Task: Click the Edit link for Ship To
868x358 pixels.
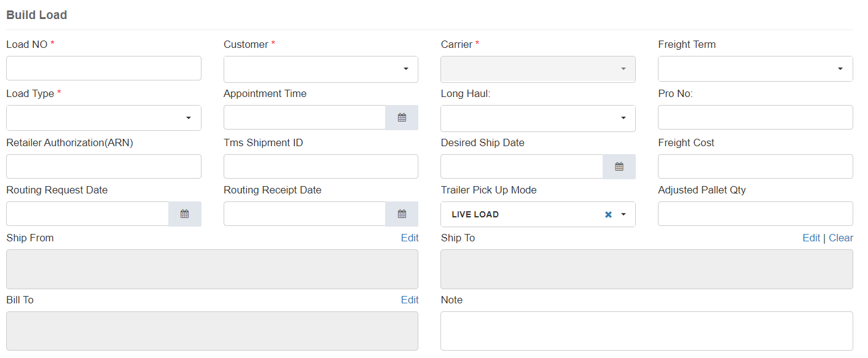Action: (x=811, y=238)
